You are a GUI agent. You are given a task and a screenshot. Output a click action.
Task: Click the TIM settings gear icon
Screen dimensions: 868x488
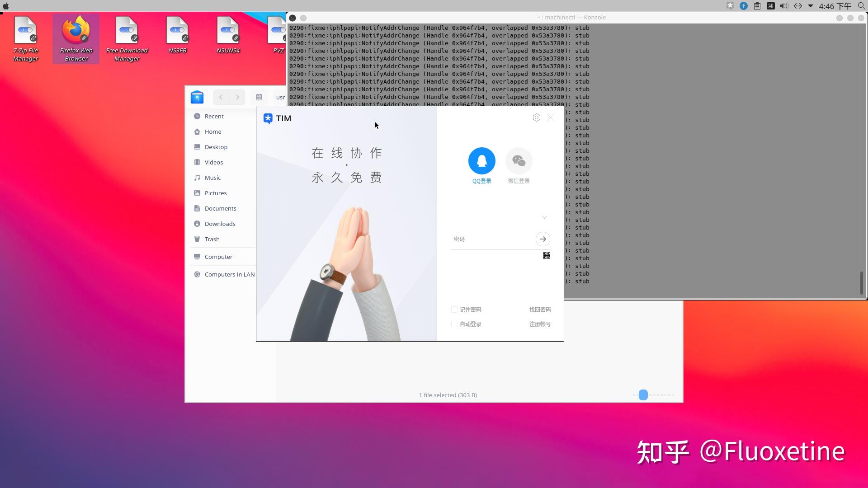point(537,117)
